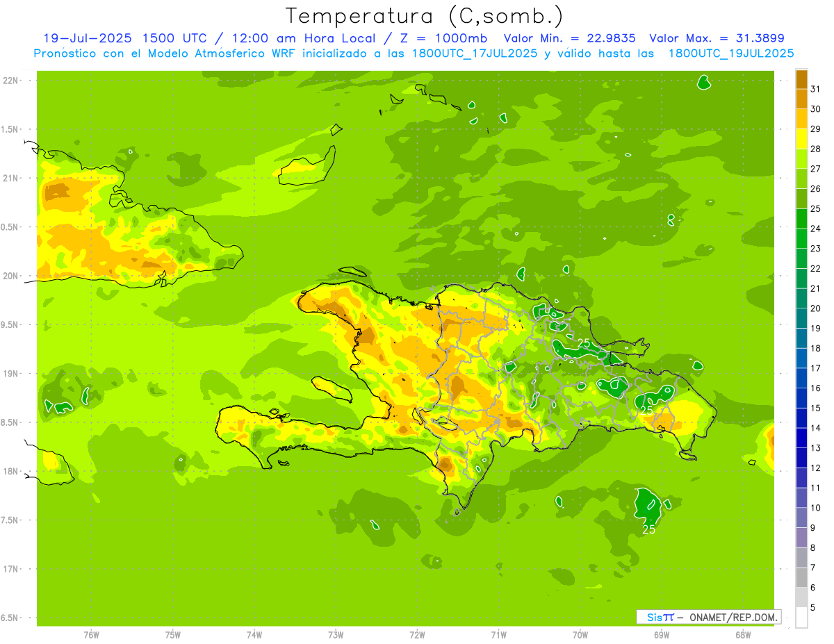834x644 pixels.
Task: Click the '76W' longitude axis label
Action: (91, 635)
